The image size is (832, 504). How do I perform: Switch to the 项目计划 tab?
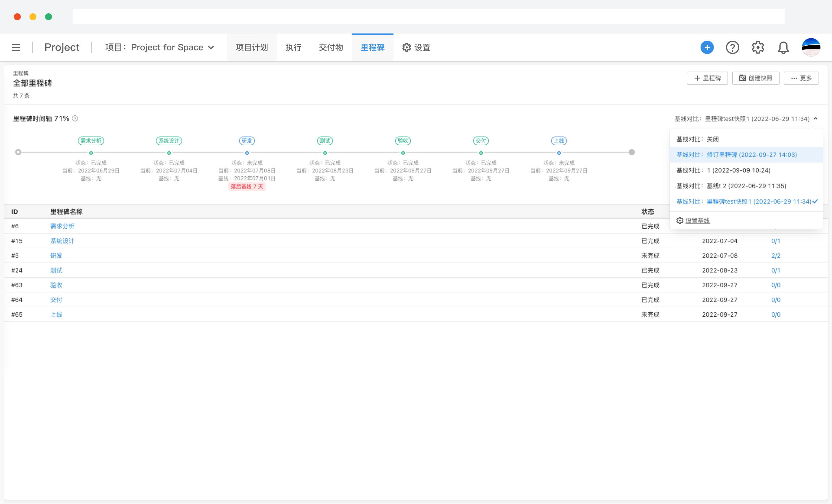click(x=252, y=47)
